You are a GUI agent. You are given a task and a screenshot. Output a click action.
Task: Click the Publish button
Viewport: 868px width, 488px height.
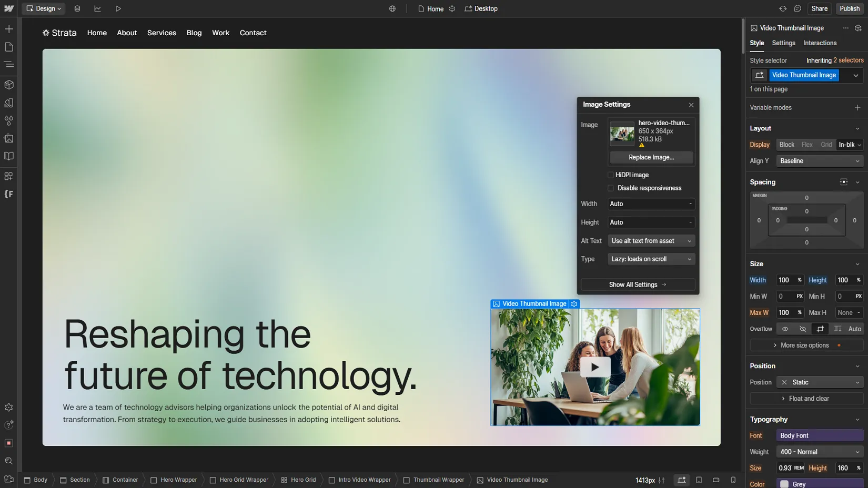point(849,8)
